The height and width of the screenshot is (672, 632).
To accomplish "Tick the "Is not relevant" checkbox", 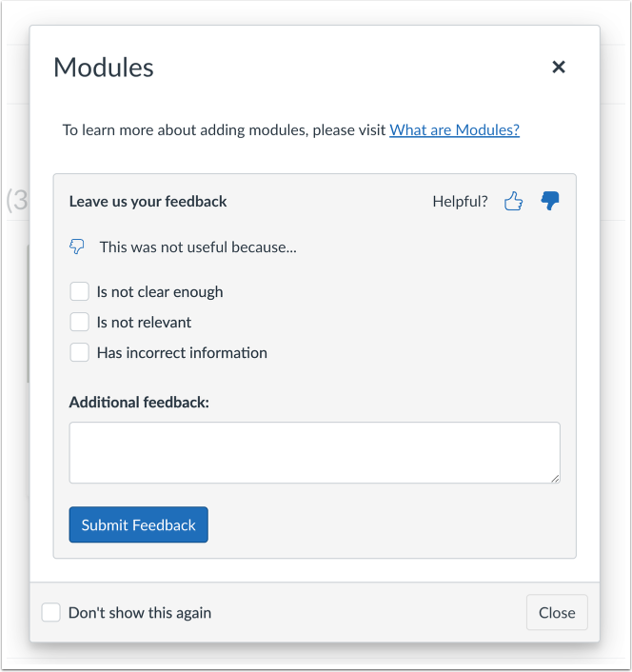I will 80,322.
